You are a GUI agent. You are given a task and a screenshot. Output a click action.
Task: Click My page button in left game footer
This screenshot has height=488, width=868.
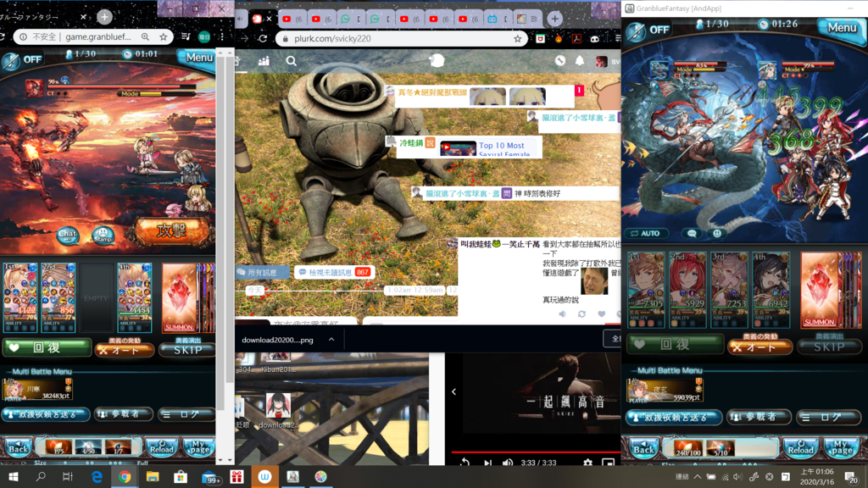coord(198,447)
